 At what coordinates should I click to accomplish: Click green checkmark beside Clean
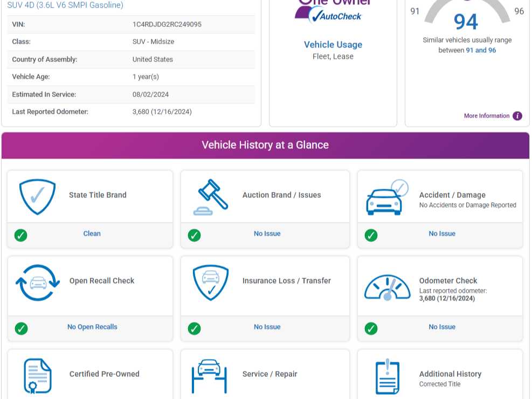coord(20,235)
